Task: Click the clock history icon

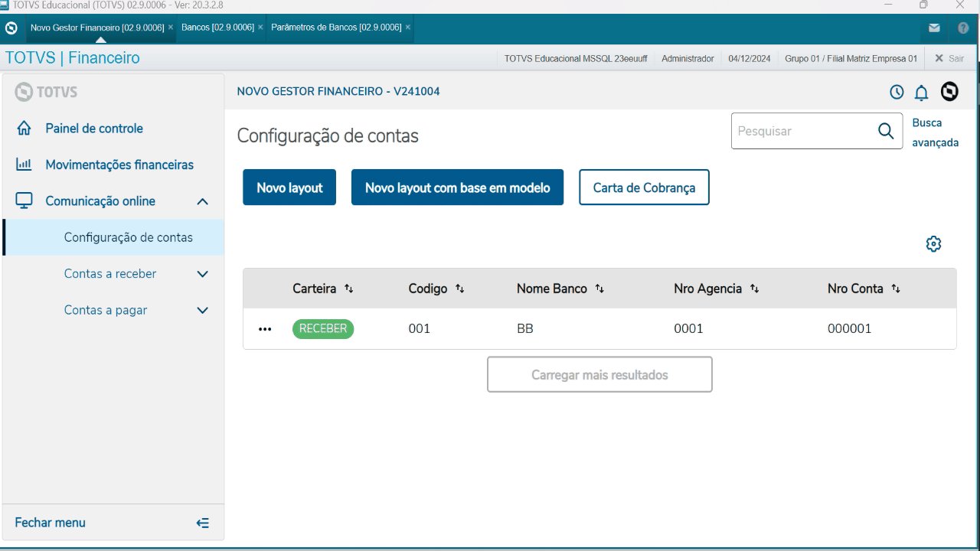Action: (897, 92)
